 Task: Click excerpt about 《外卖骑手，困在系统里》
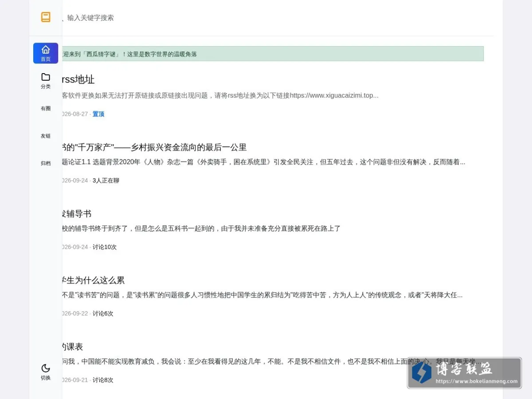pyautogui.click(x=264, y=162)
